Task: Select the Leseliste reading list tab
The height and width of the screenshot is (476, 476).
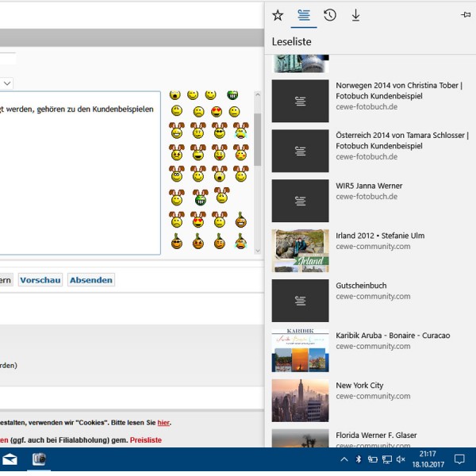Action: pos(304,15)
